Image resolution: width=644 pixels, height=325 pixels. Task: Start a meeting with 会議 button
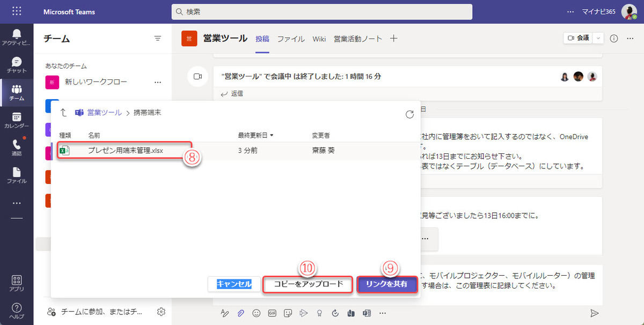[x=579, y=38]
